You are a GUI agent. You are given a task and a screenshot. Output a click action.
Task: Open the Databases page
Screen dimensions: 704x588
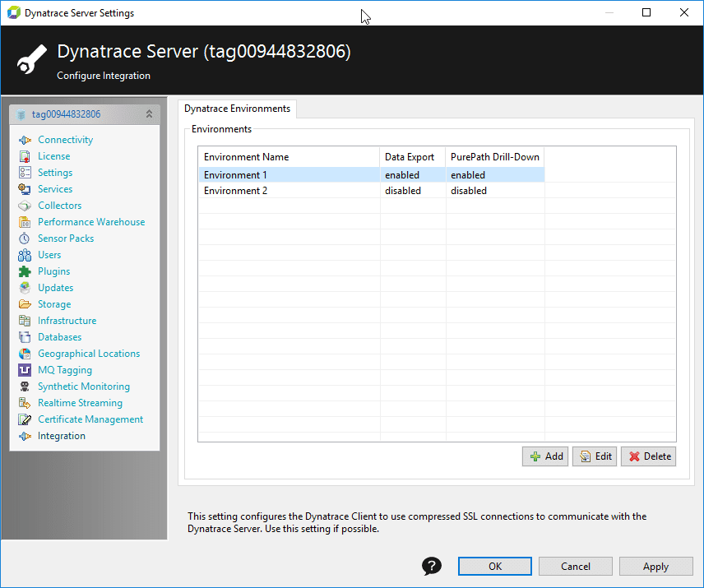pos(60,337)
